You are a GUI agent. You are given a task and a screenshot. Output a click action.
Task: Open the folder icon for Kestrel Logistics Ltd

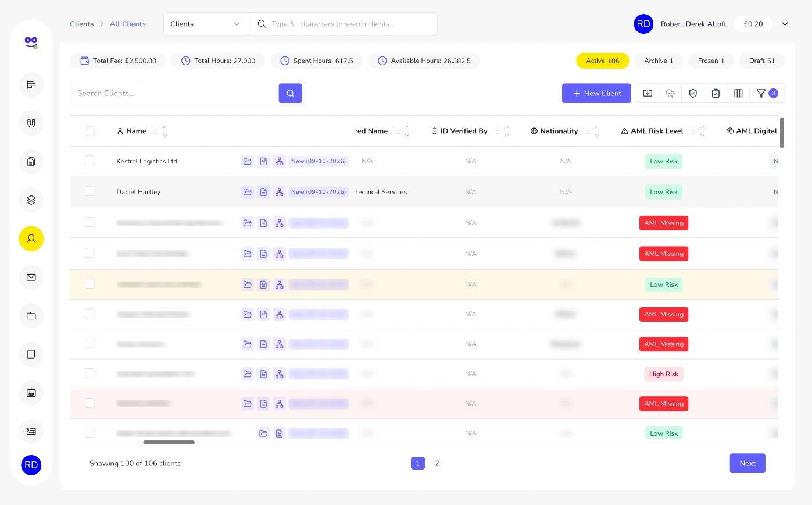pyautogui.click(x=247, y=161)
